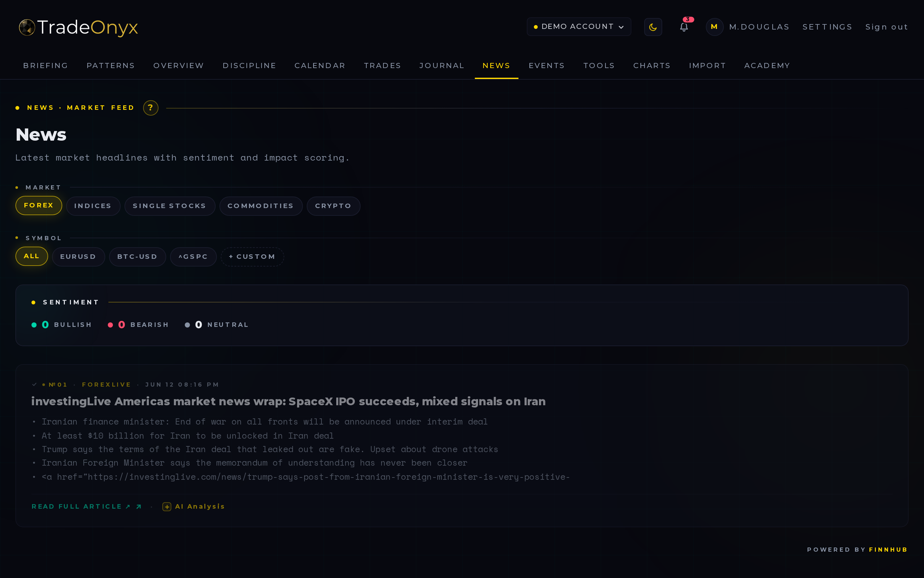Filter news by BTC-USD symbol

[x=137, y=257]
